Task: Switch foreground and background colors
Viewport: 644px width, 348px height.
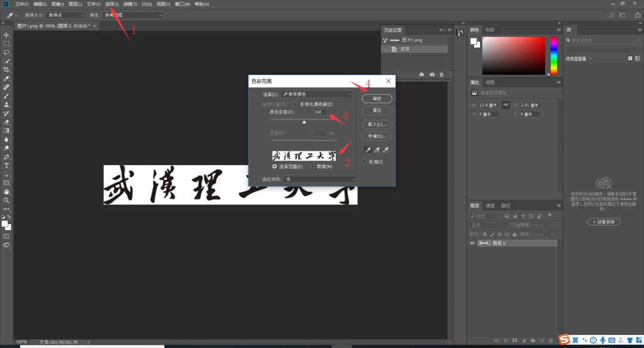Action: point(9,217)
